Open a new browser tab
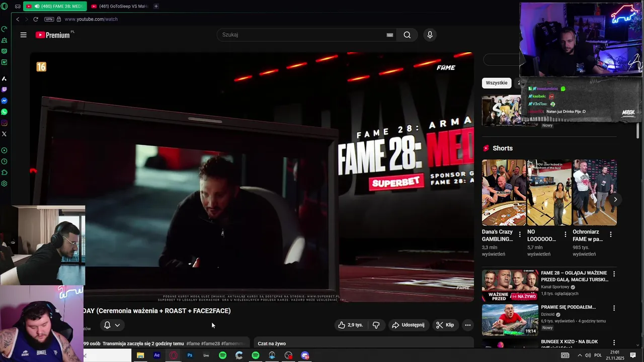This screenshot has height=362, width=644. point(156,6)
